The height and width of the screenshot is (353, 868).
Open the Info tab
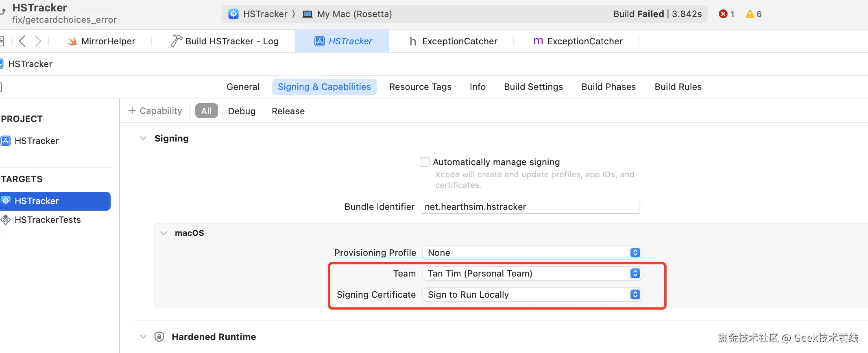(478, 87)
